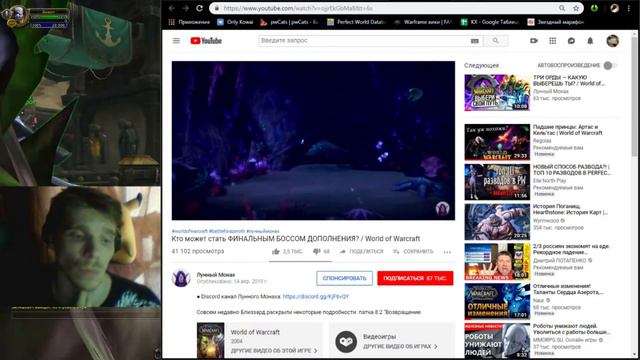Open the 2/3 россиян экономят video thumbnail
This screenshot has height=360, width=640.
pyautogui.click(x=497, y=262)
